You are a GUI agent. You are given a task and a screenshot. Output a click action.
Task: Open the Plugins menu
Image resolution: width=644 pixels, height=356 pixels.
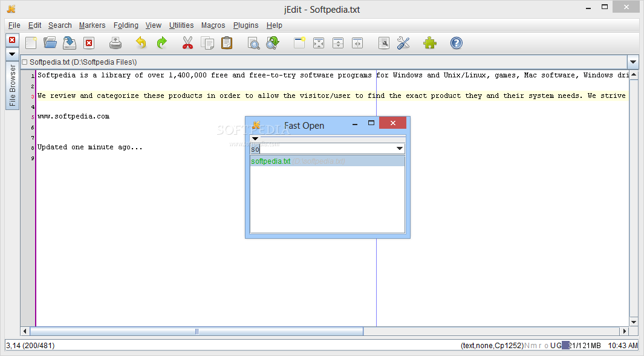point(246,25)
